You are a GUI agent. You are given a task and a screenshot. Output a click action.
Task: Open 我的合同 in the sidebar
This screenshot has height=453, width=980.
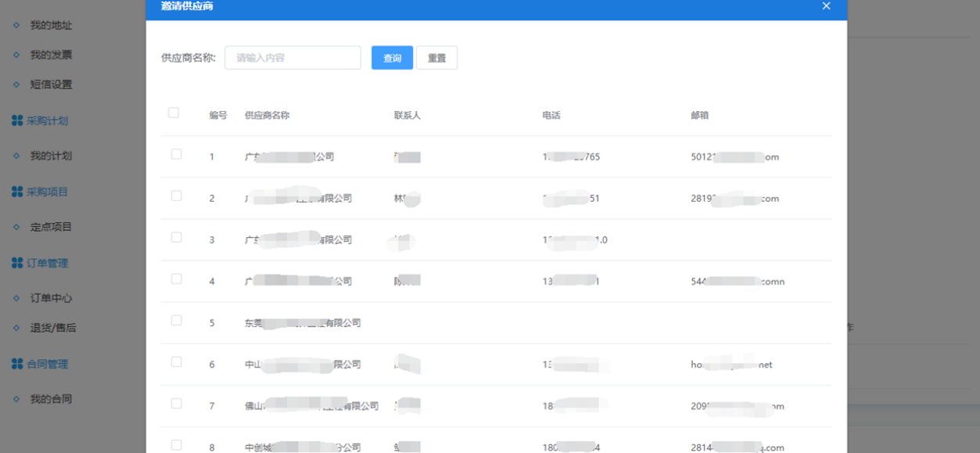pyautogui.click(x=51, y=399)
